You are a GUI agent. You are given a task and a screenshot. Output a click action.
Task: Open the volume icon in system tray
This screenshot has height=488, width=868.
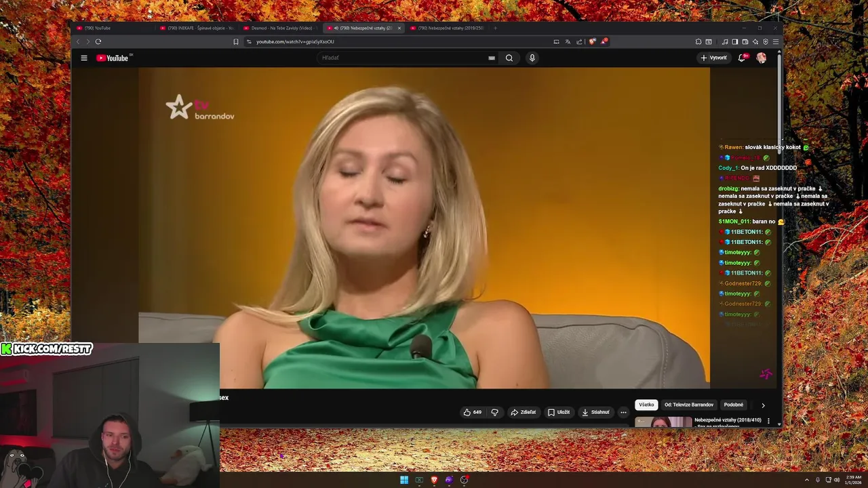(x=837, y=480)
